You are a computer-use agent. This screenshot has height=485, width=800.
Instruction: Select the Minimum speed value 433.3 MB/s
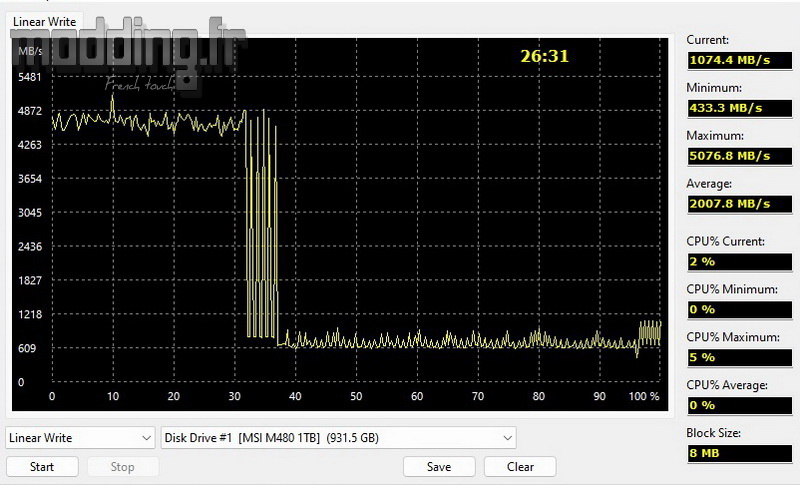pos(739,108)
